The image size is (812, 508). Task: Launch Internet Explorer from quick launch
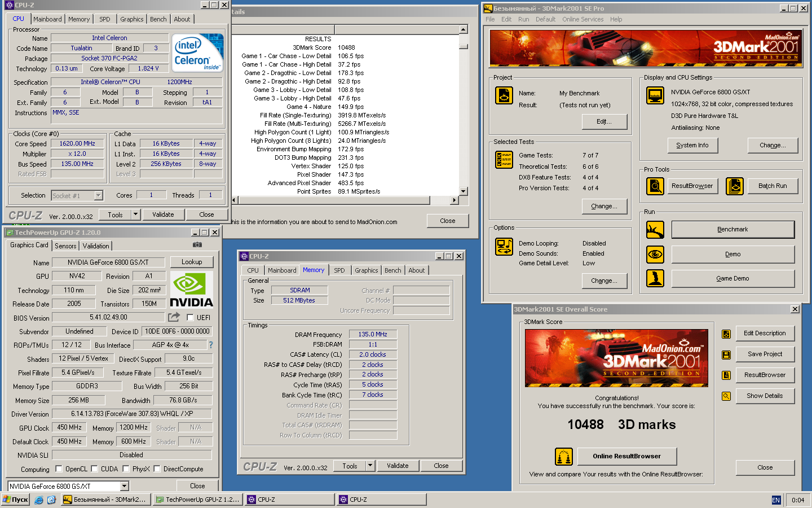(x=39, y=500)
